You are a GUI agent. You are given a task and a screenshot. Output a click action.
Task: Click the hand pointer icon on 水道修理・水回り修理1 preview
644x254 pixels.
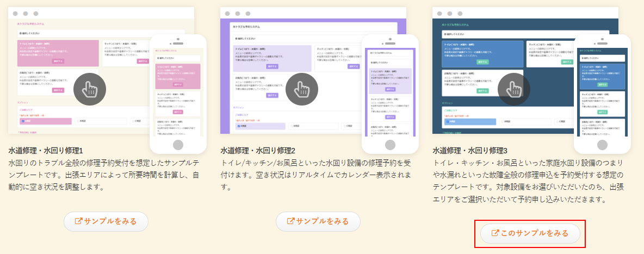point(90,89)
